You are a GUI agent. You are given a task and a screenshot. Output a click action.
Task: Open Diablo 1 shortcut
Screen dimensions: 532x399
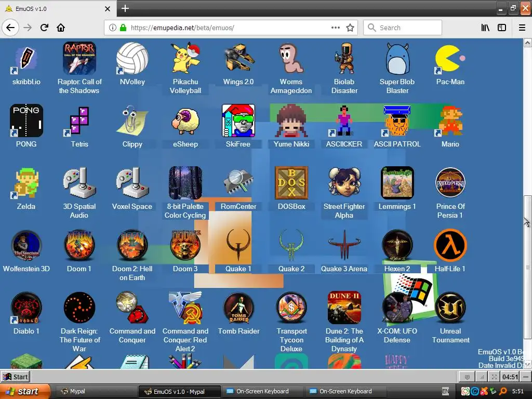click(26, 308)
